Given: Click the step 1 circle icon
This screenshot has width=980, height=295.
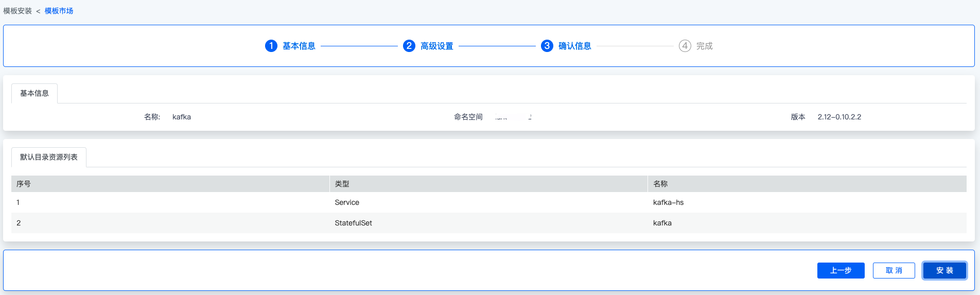Looking at the screenshot, I should [271, 46].
